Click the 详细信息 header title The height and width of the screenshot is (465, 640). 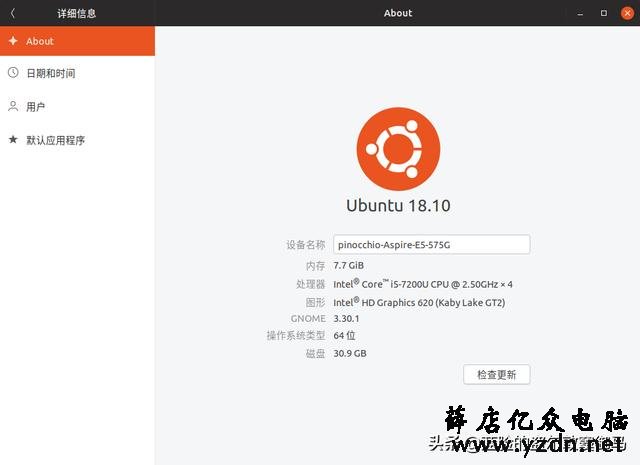tap(76, 13)
